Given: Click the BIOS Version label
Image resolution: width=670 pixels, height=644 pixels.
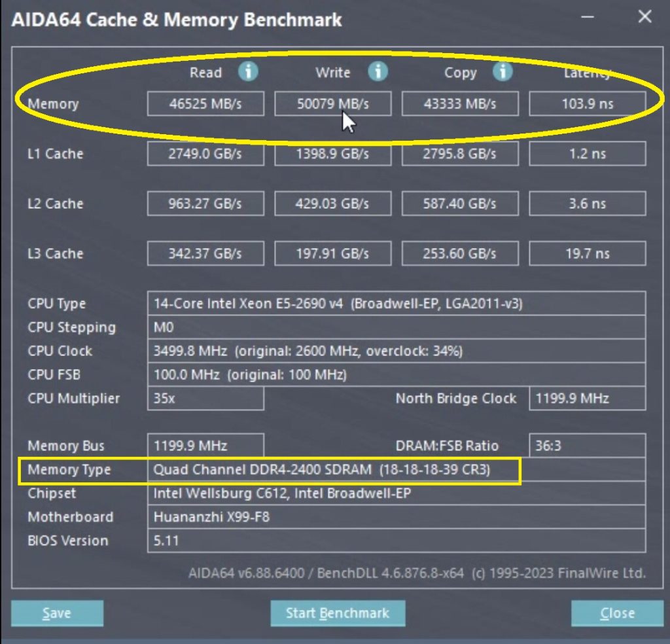Looking at the screenshot, I should pos(67,541).
